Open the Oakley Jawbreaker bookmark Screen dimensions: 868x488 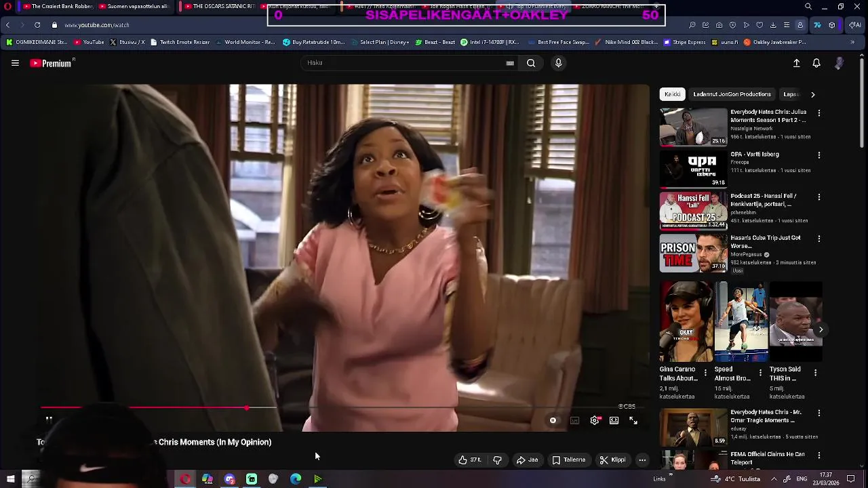774,42
